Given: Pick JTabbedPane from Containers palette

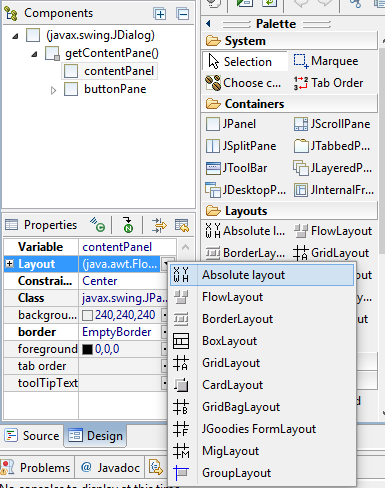Looking at the screenshot, I should [332, 146].
